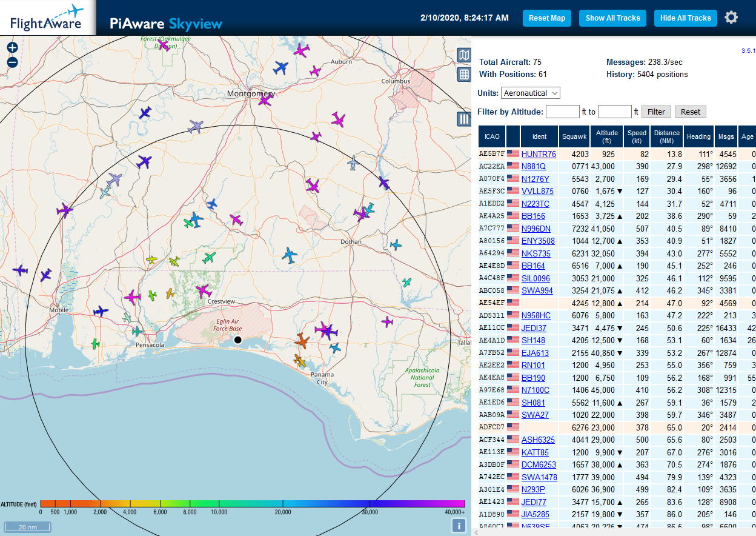The image size is (756, 536).
Task: Select the magenta aircraft over Montgomery
Action: click(265, 100)
